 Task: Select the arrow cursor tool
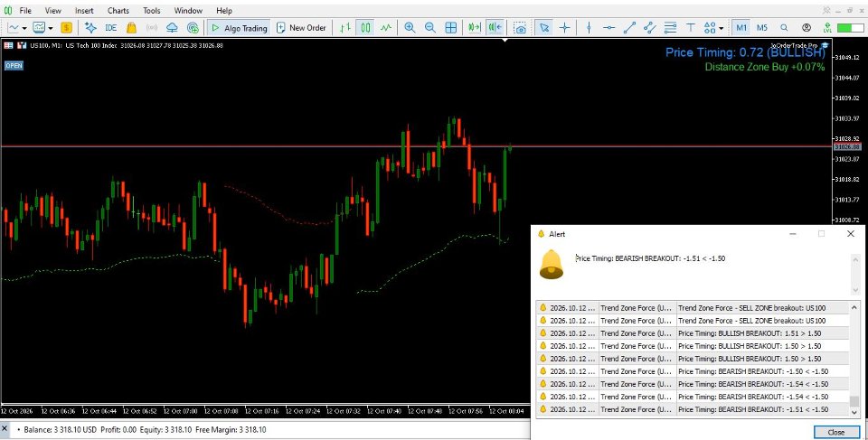pyautogui.click(x=544, y=28)
